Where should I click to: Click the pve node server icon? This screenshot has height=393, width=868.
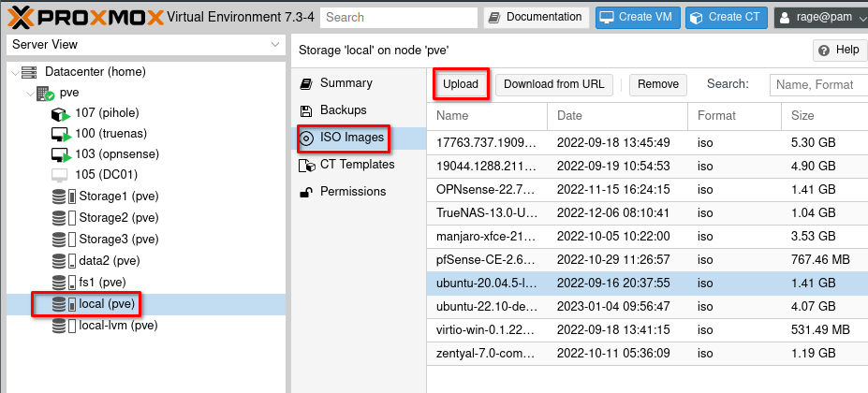pyautogui.click(x=45, y=93)
